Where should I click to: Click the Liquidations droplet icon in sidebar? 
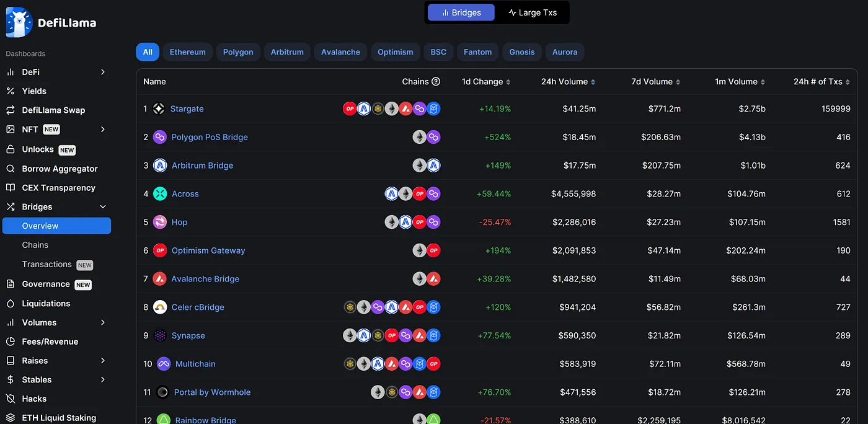[11, 304]
